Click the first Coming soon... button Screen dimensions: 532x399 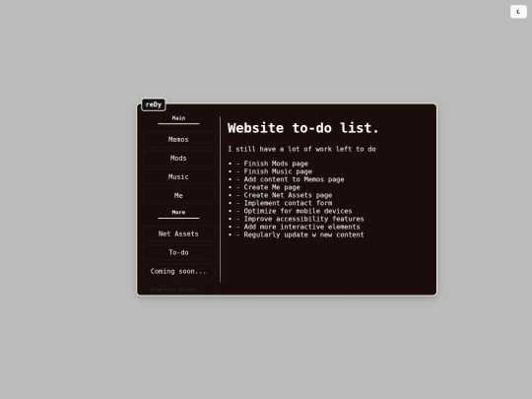[x=178, y=271]
